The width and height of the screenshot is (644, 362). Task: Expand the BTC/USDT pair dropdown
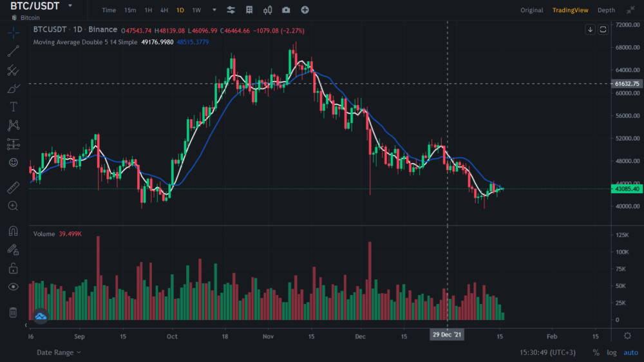[70, 6]
